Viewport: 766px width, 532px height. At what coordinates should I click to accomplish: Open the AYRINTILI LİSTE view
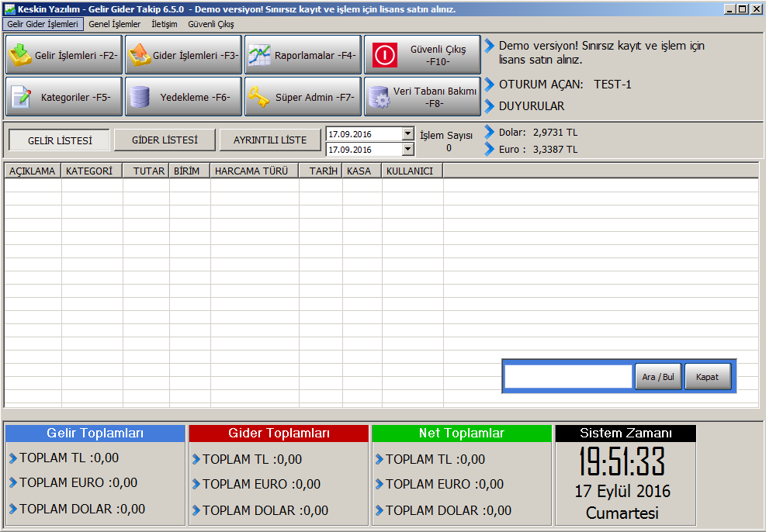click(270, 140)
